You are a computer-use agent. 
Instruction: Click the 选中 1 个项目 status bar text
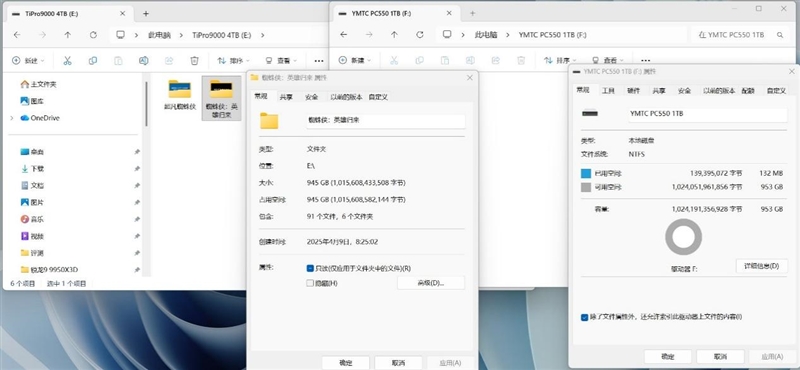pyautogui.click(x=66, y=283)
